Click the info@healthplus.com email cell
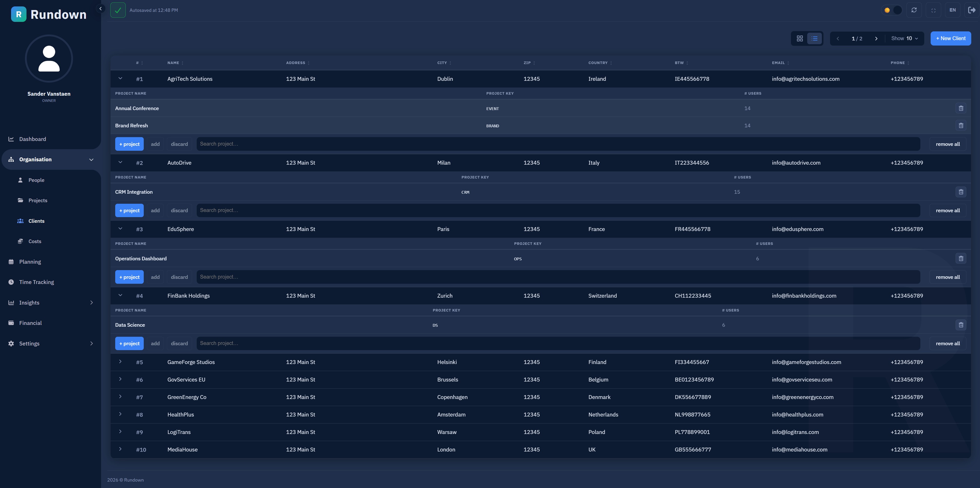Image resolution: width=980 pixels, height=488 pixels. [x=797, y=414]
